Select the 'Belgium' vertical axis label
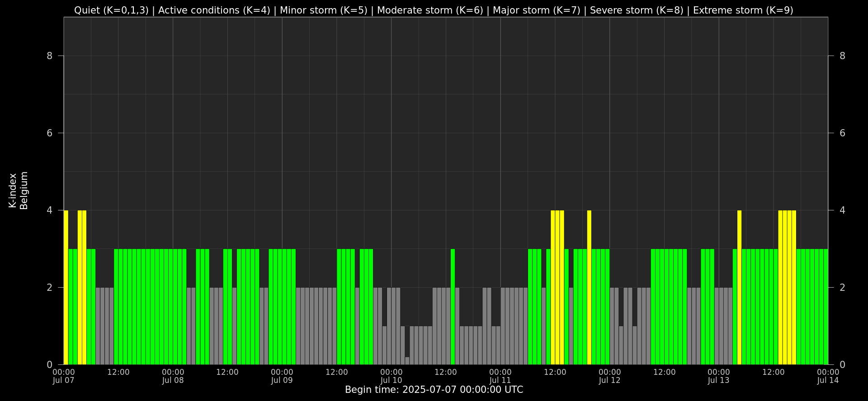Screen dimensions: 868x401 [24, 191]
